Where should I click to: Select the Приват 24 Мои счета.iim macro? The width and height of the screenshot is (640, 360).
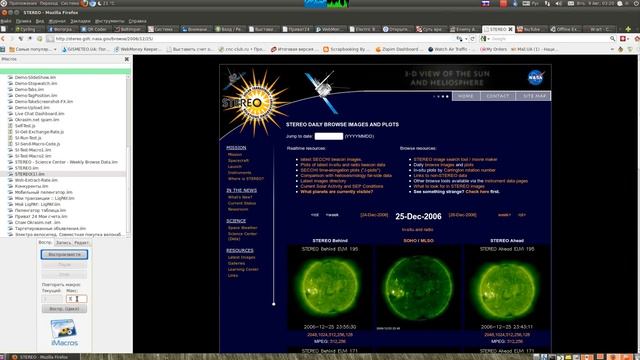41,216
